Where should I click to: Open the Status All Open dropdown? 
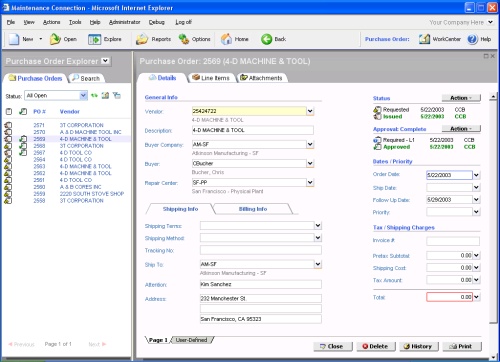tap(83, 96)
